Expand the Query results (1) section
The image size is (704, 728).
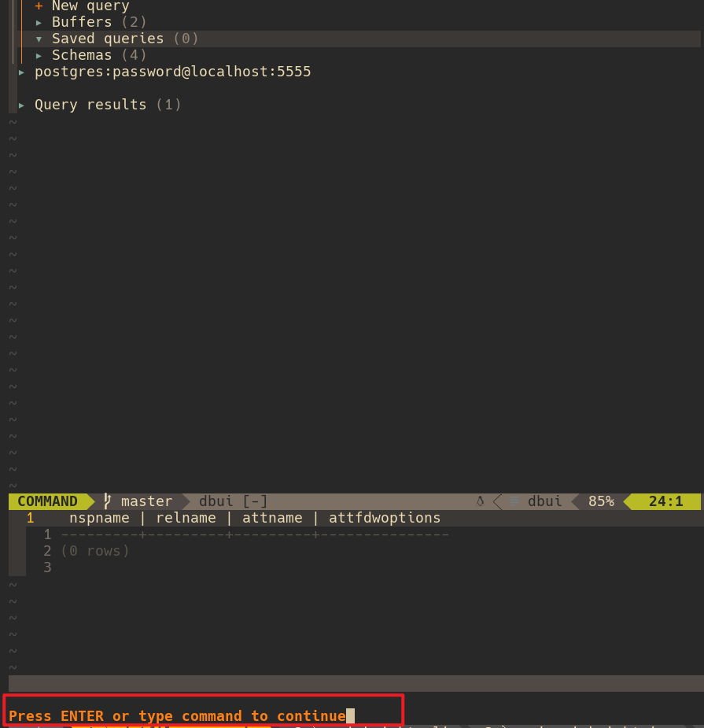click(107, 104)
